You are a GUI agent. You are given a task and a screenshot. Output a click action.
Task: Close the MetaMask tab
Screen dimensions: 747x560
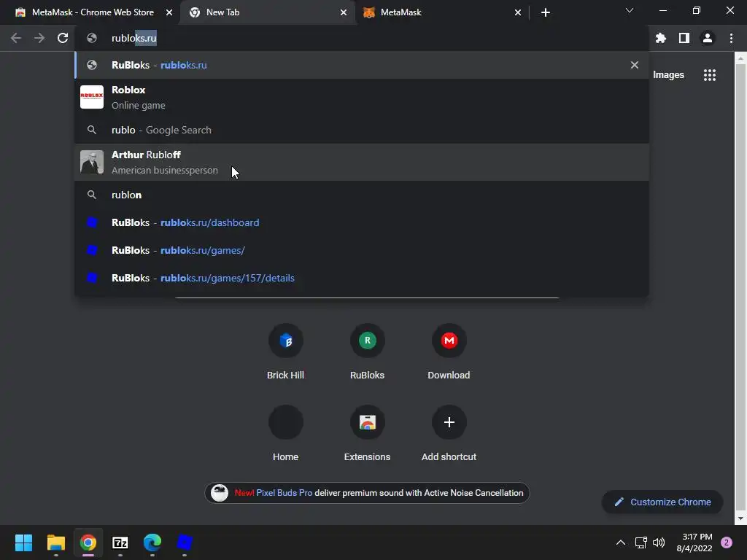click(x=518, y=12)
